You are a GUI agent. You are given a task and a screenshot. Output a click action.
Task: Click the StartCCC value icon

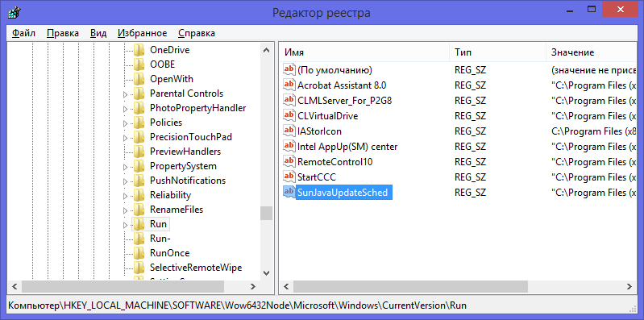tap(289, 177)
